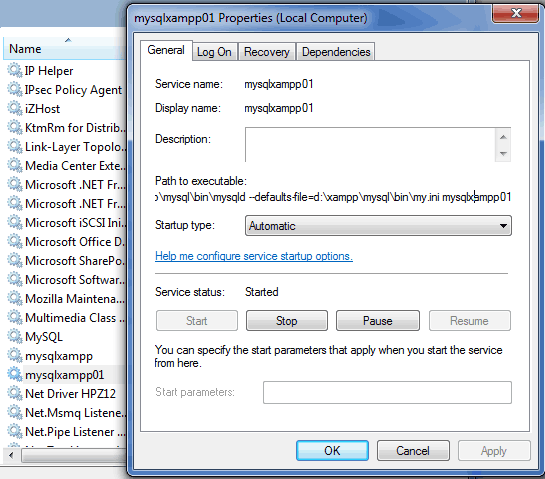The width and height of the screenshot is (545, 479).
Task: Click the Stop service button
Action: point(287,320)
